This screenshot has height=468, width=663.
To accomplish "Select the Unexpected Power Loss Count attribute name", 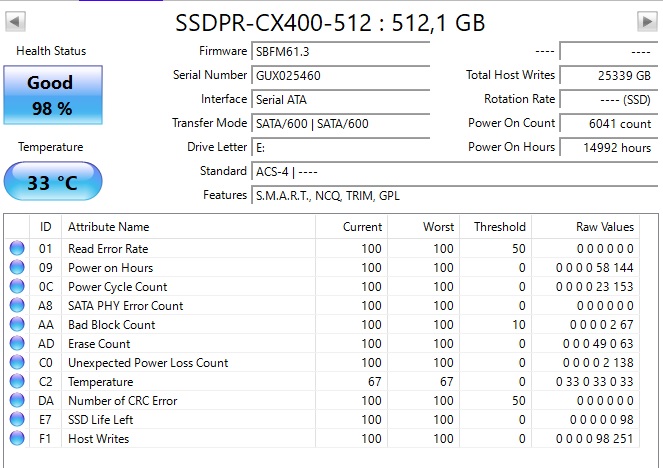I will pyautogui.click(x=148, y=363).
